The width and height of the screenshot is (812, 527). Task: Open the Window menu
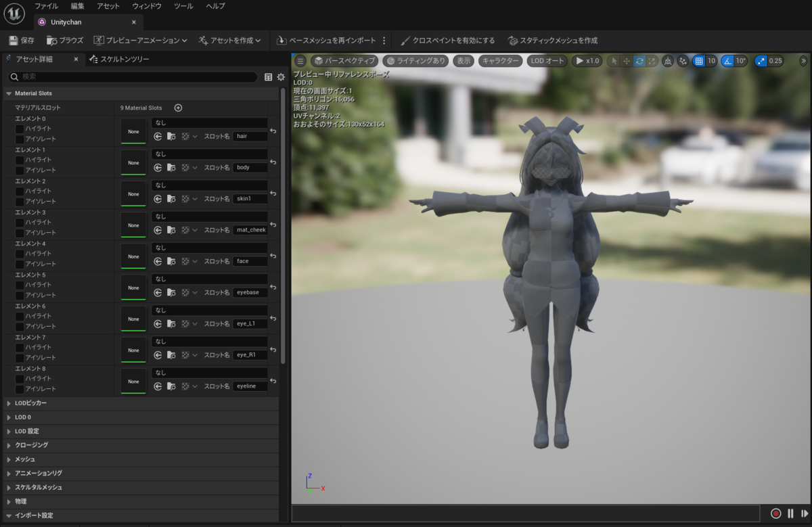(x=147, y=6)
